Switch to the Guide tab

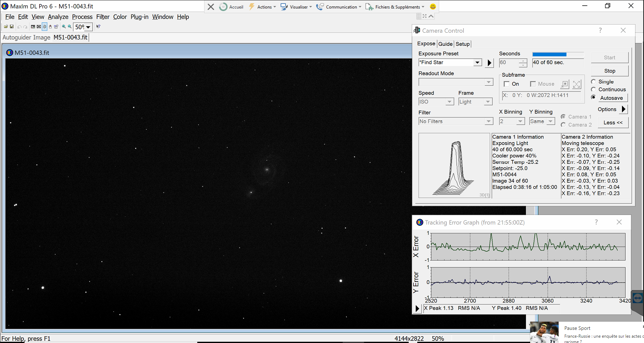coord(445,44)
